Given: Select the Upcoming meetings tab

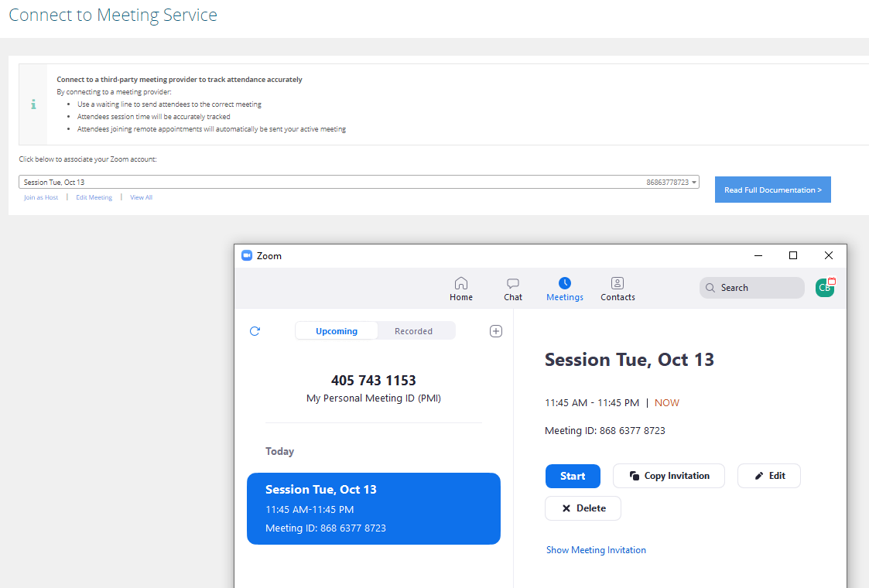Looking at the screenshot, I should coord(337,331).
